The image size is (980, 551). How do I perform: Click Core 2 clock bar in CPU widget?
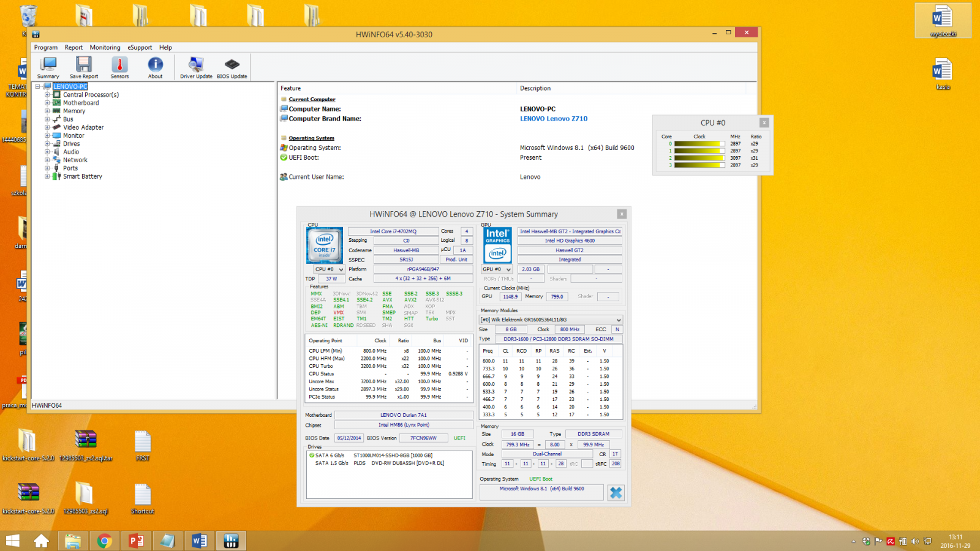pos(699,158)
